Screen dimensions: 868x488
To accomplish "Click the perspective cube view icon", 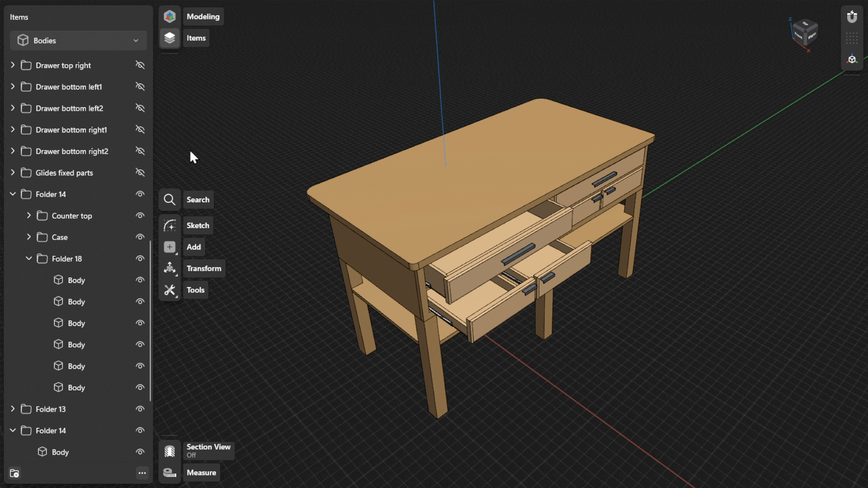I will 852,60.
